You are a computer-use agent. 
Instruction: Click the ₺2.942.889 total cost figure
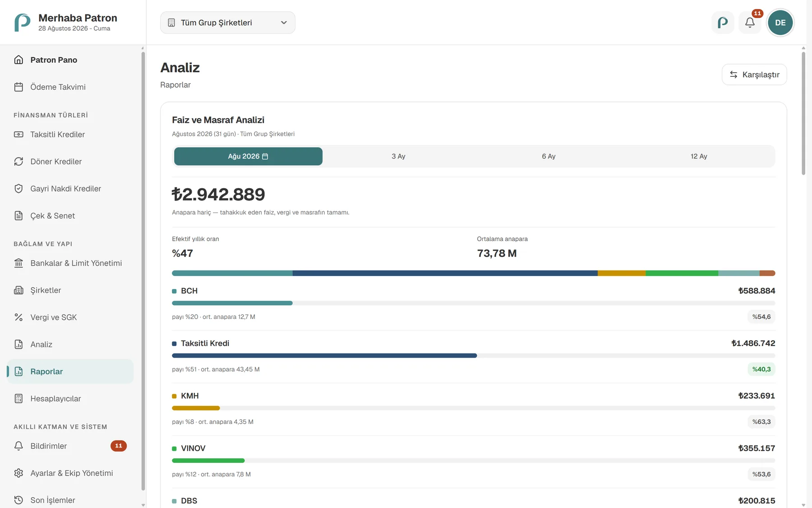[x=218, y=194]
